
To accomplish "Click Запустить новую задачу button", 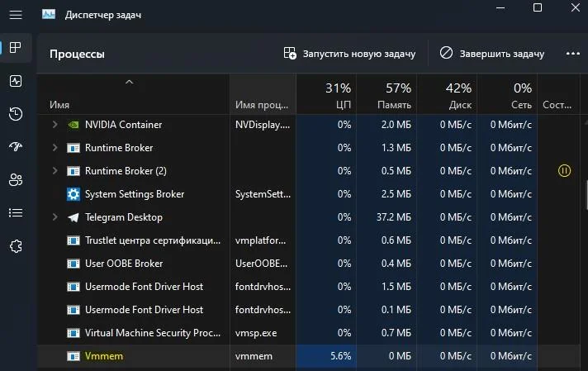I will pos(349,54).
